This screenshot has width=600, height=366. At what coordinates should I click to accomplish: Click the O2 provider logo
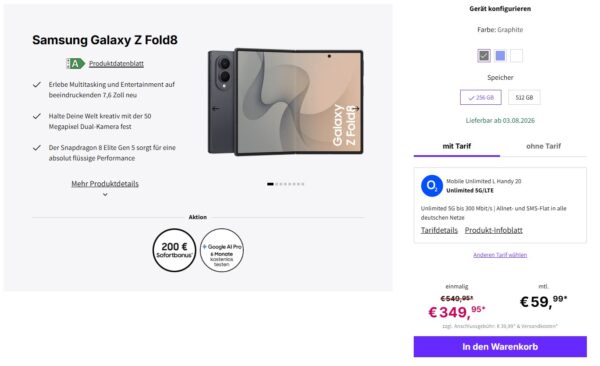pyautogui.click(x=432, y=186)
